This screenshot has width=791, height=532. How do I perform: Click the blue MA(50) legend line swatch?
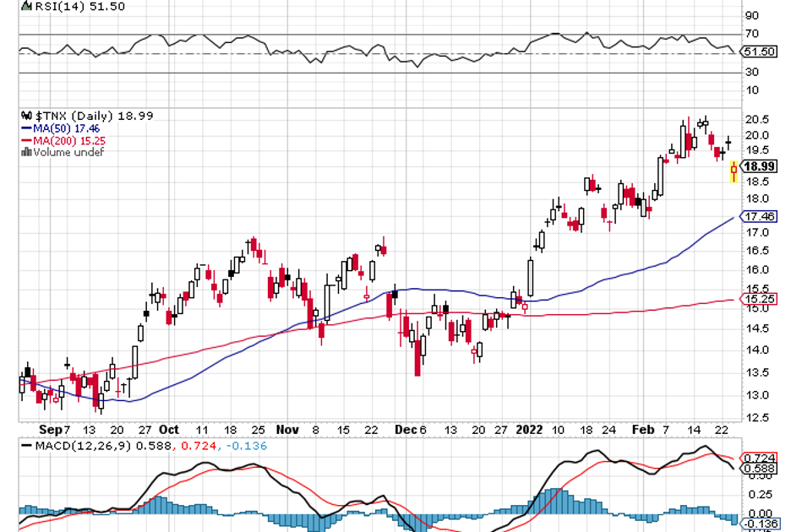[x=25, y=128]
